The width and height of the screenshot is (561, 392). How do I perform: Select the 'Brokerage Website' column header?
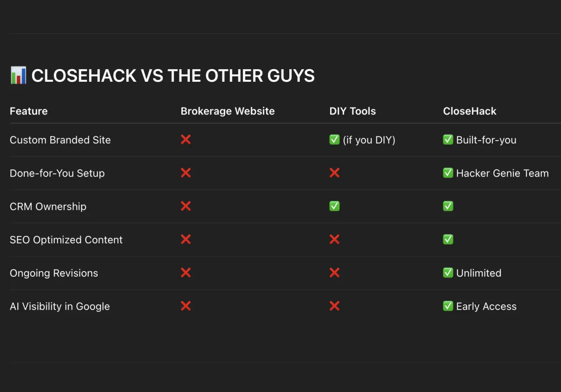pos(228,111)
